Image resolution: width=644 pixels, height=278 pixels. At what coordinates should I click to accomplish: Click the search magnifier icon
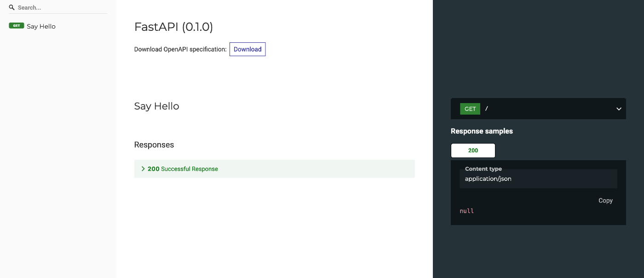click(x=12, y=8)
